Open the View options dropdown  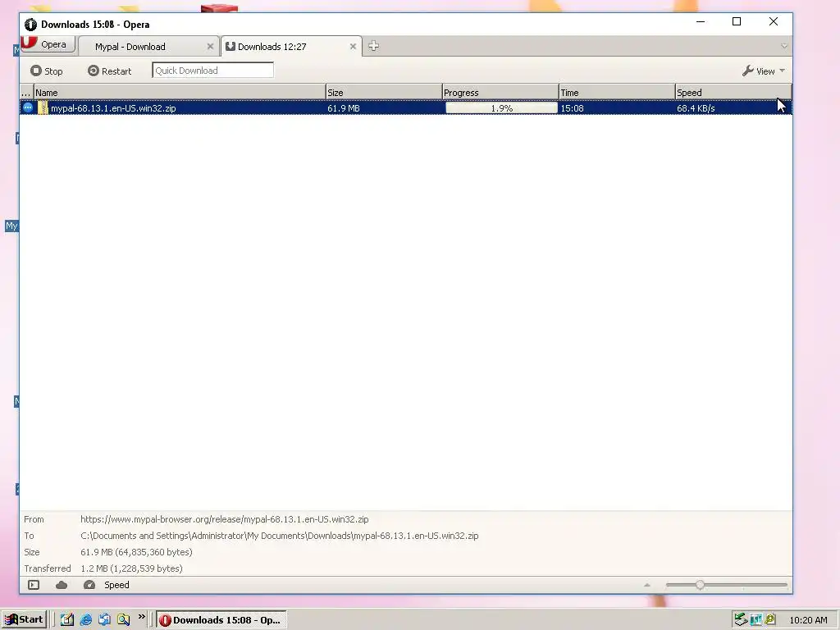(764, 71)
